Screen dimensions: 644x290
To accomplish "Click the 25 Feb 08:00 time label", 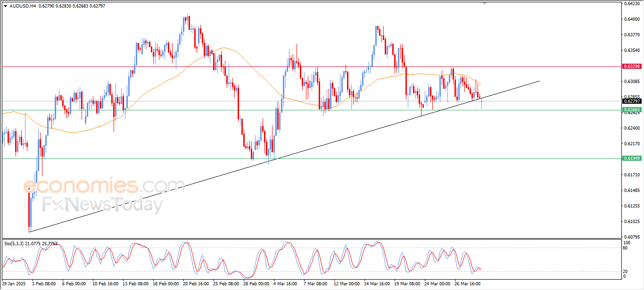I will pyautogui.click(x=226, y=284).
